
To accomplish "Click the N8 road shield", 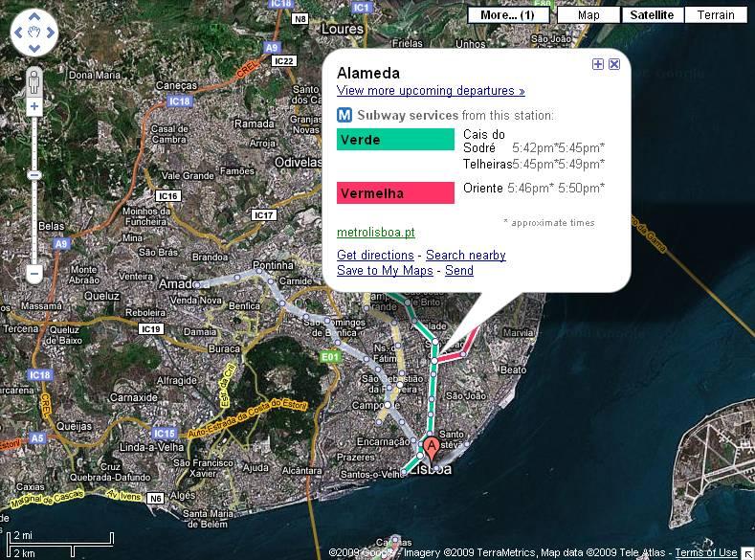I will 300,19.
